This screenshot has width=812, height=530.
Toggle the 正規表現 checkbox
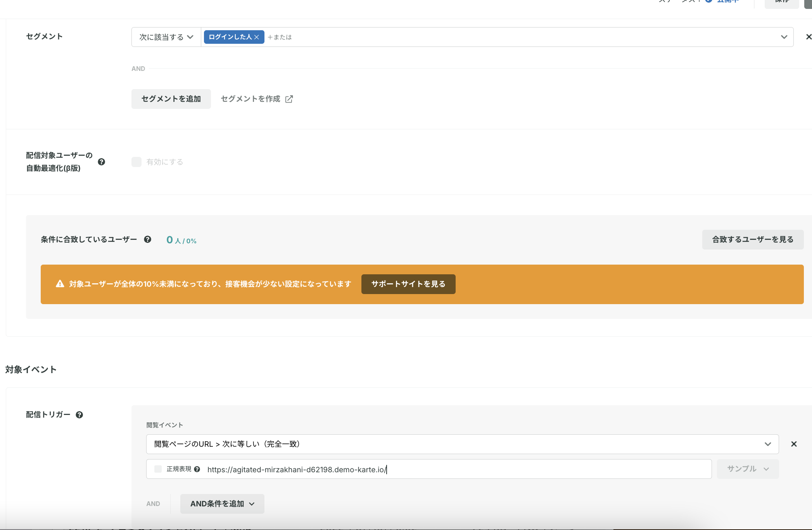[x=158, y=469]
